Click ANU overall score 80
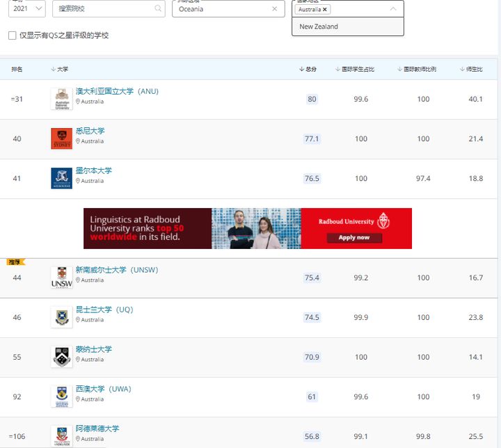This screenshot has width=501, height=448. click(x=312, y=99)
